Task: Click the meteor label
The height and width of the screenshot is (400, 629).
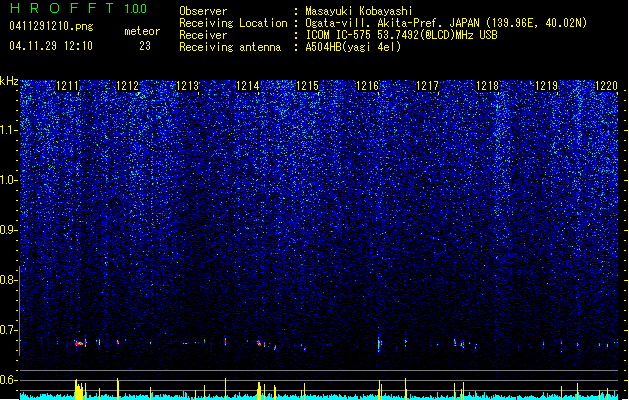Action: [x=142, y=31]
